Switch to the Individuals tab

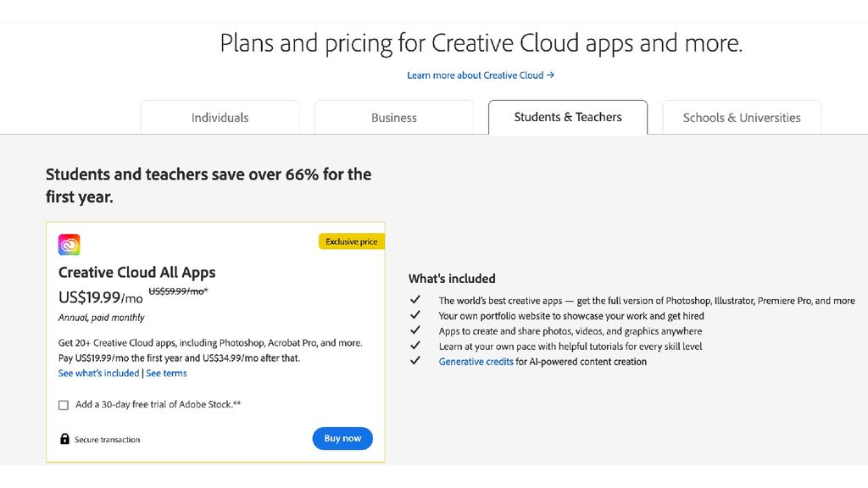[x=220, y=118]
